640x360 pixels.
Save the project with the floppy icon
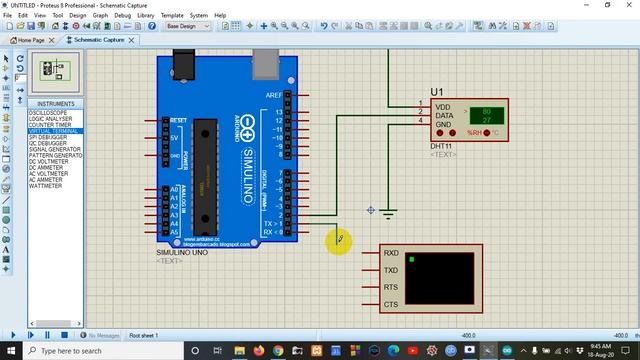coord(31,26)
